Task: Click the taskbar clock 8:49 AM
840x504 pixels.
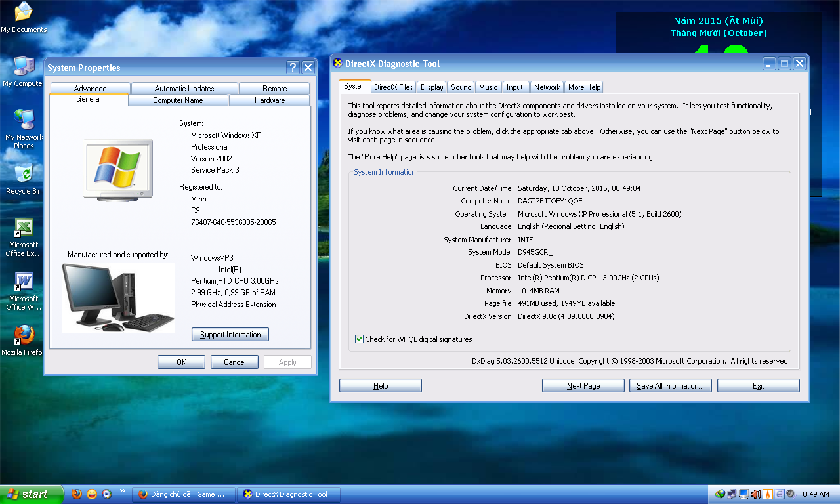Action: coord(816,494)
